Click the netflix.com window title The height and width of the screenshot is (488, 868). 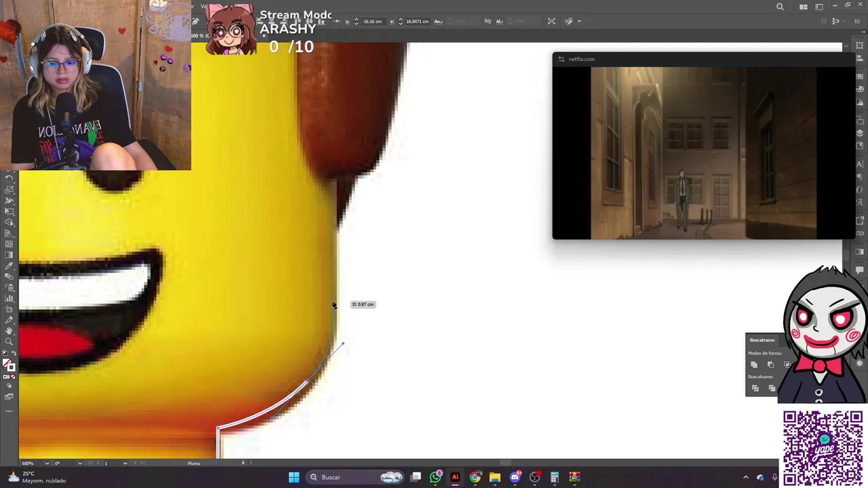coord(581,59)
